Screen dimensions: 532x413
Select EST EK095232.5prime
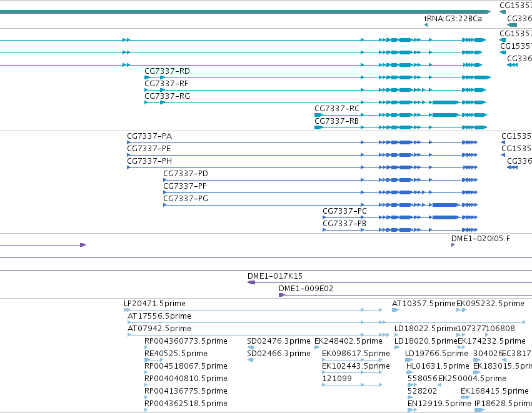(x=490, y=304)
